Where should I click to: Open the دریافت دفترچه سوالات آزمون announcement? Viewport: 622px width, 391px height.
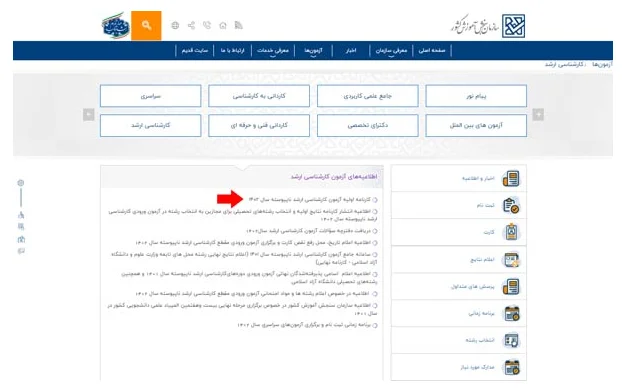pyautogui.click(x=309, y=231)
